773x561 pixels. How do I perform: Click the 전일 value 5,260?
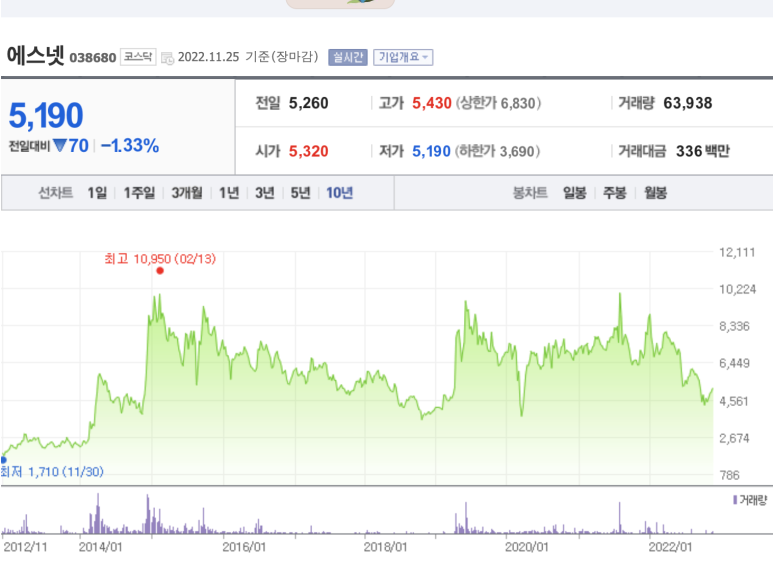tap(309, 103)
